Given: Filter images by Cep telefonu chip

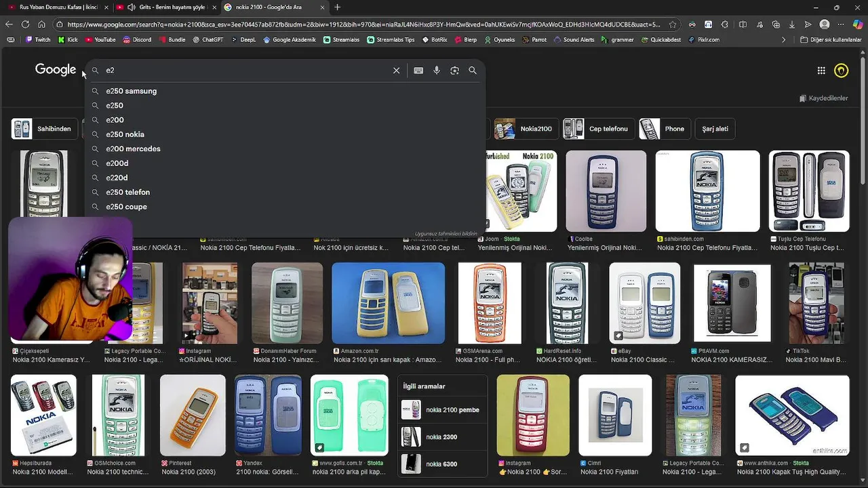Looking at the screenshot, I should (599, 129).
